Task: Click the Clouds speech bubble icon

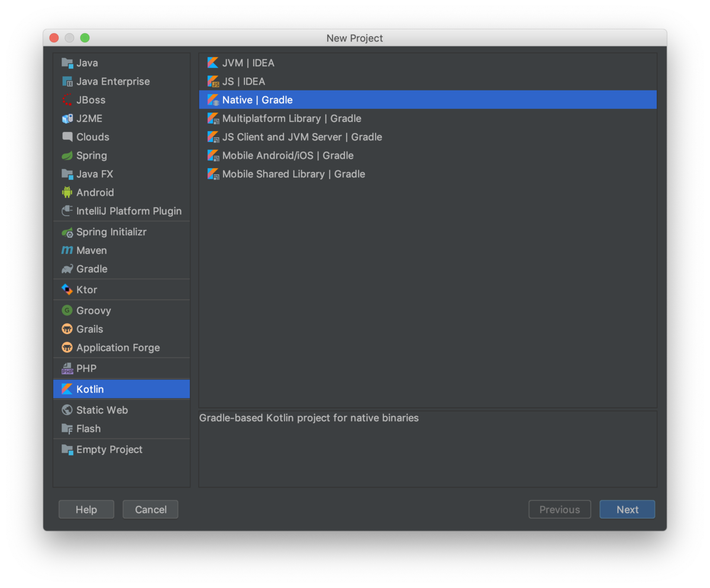Action: click(x=67, y=137)
